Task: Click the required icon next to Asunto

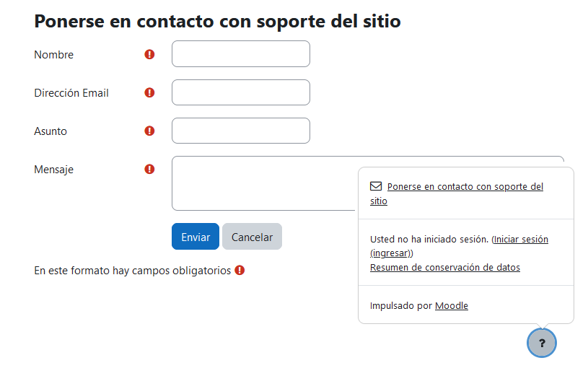Action: coord(149,131)
